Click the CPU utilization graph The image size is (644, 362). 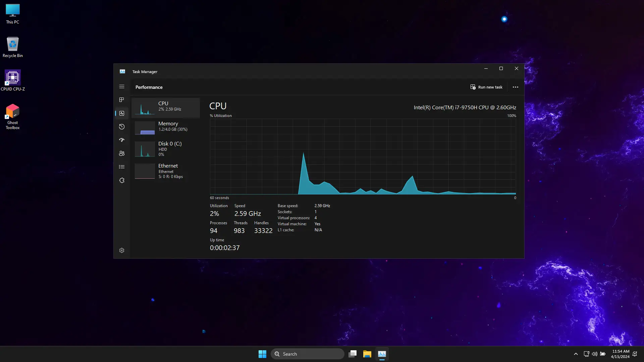[x=363, y=157]
